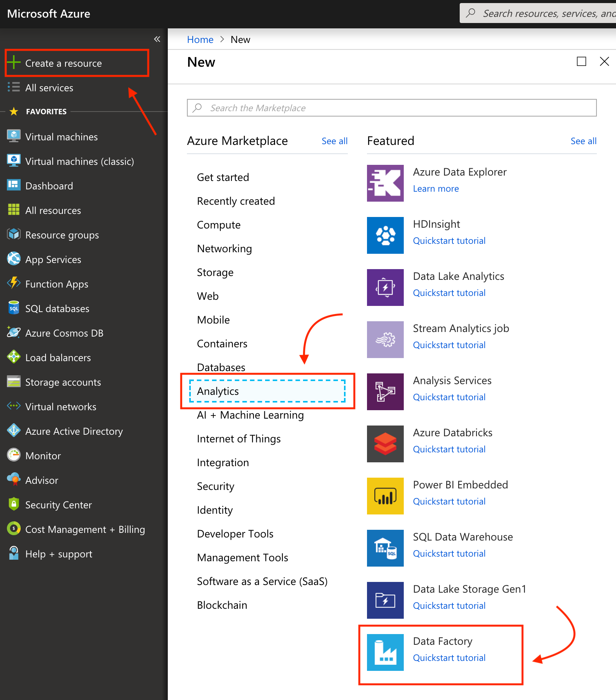Click Azure Data Explorer tile icon
The width and height of the screenshot is (616, 700).
click(385, 183)
